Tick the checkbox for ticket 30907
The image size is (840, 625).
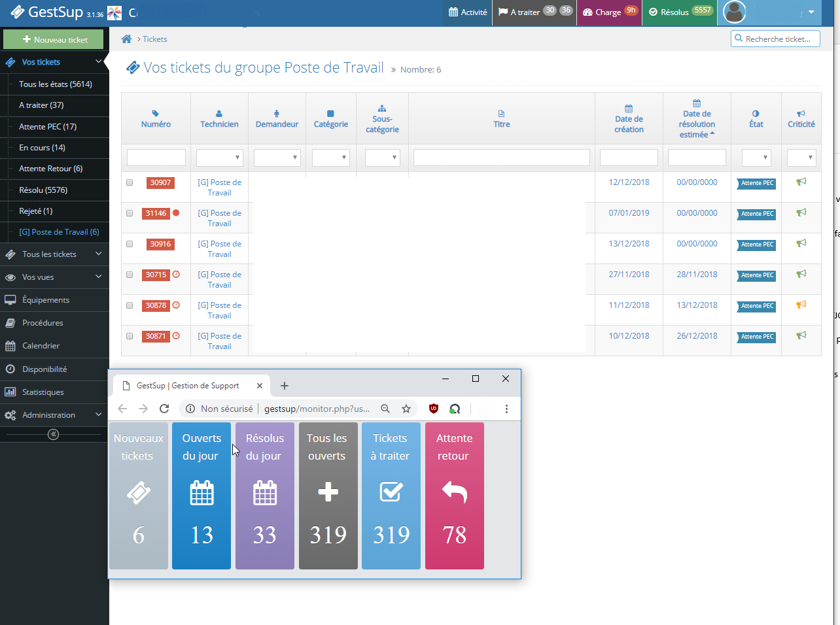[130, 182]
